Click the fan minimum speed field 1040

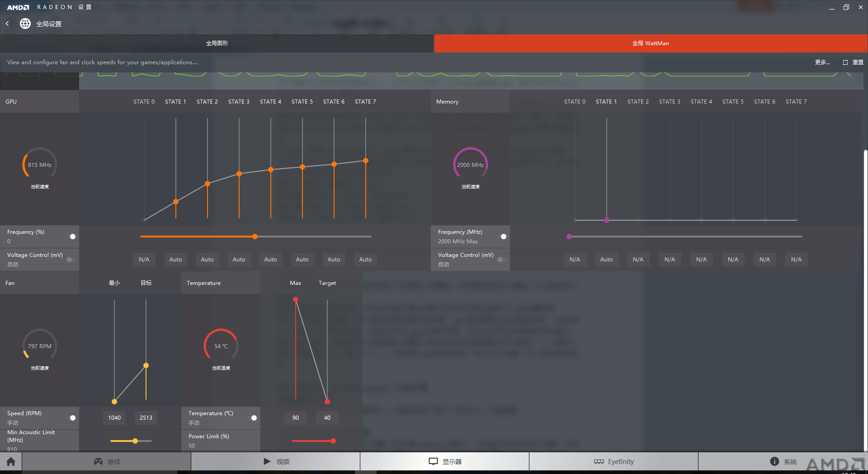[x=114, y=418]
